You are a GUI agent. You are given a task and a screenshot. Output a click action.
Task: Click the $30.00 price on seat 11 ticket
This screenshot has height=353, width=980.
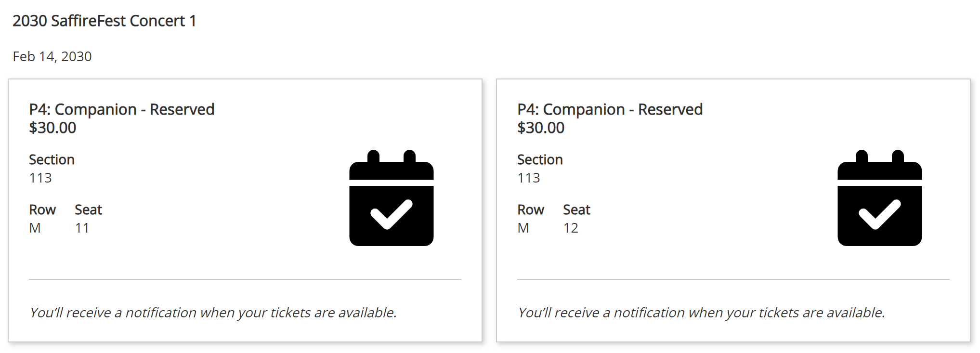coord(52,128)
